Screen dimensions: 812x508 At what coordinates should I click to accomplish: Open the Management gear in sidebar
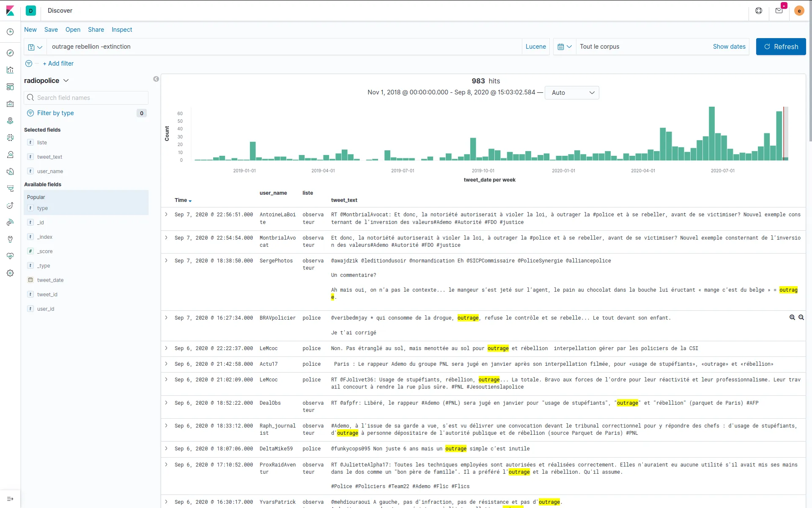pyautogui.click(x=10, y=273)
